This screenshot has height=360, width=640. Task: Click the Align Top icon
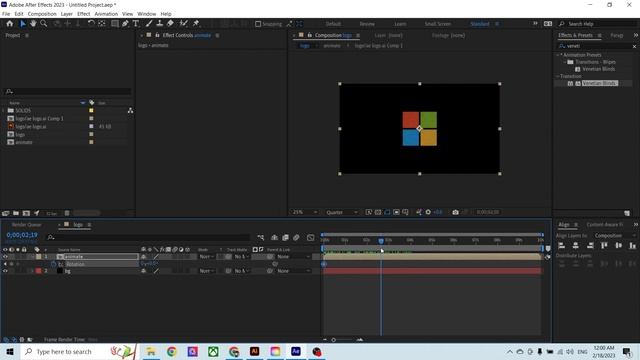click(604, 245)
